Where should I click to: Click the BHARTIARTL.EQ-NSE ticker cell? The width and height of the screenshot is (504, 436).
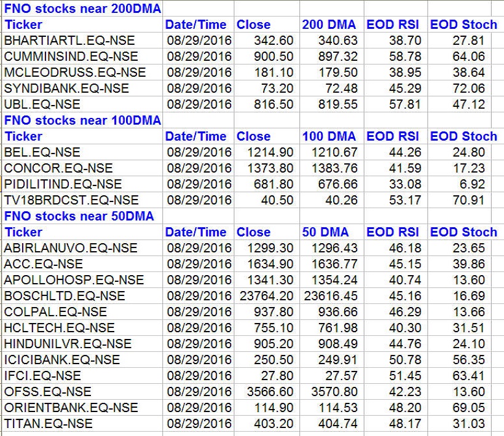[x=71, y=41]
